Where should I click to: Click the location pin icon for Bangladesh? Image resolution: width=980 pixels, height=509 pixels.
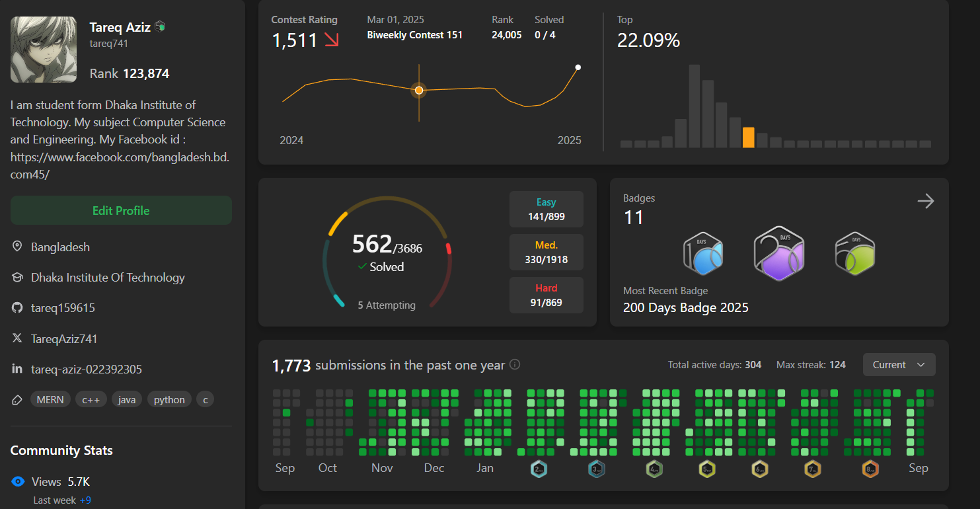coord(17,247)
